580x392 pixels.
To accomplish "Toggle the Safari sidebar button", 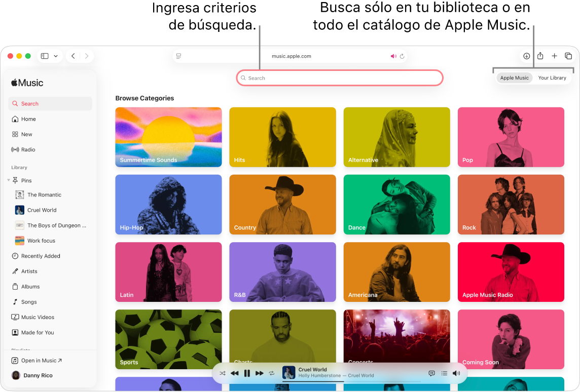I will click(x=45, y=56).
